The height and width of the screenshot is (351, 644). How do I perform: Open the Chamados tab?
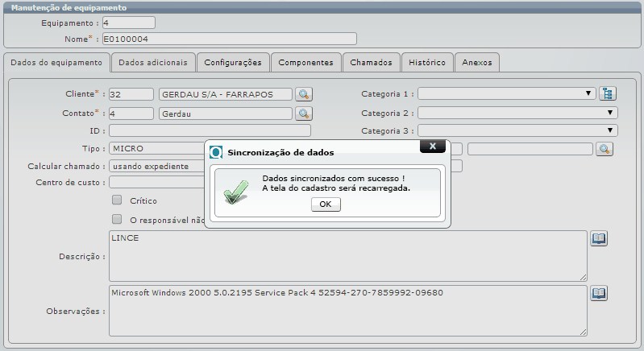[x=372, y=62]
